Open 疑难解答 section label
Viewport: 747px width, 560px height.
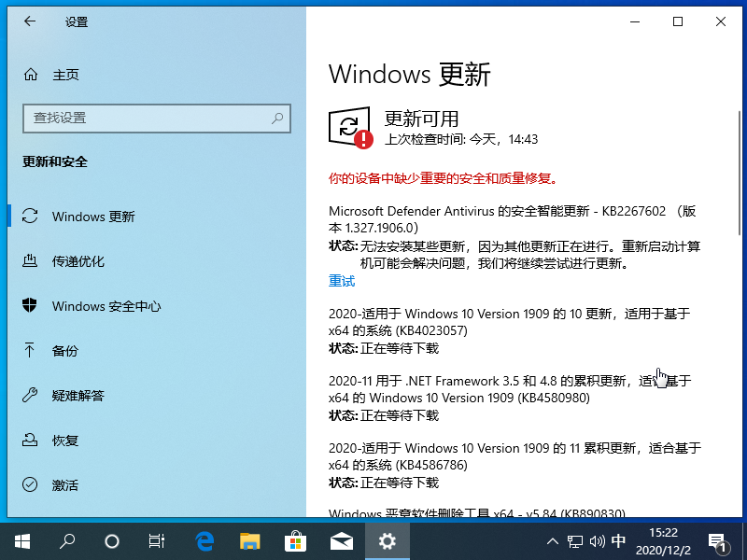pos(78,396)
